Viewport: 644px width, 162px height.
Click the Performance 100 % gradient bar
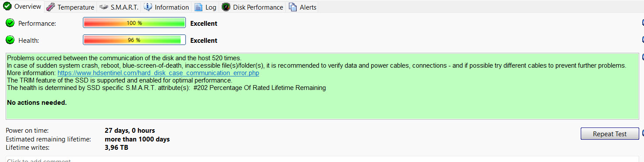click(x=134, y=23)
